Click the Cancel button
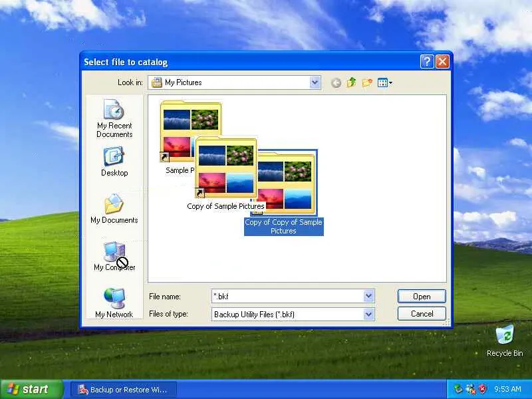 click(422, 314)
